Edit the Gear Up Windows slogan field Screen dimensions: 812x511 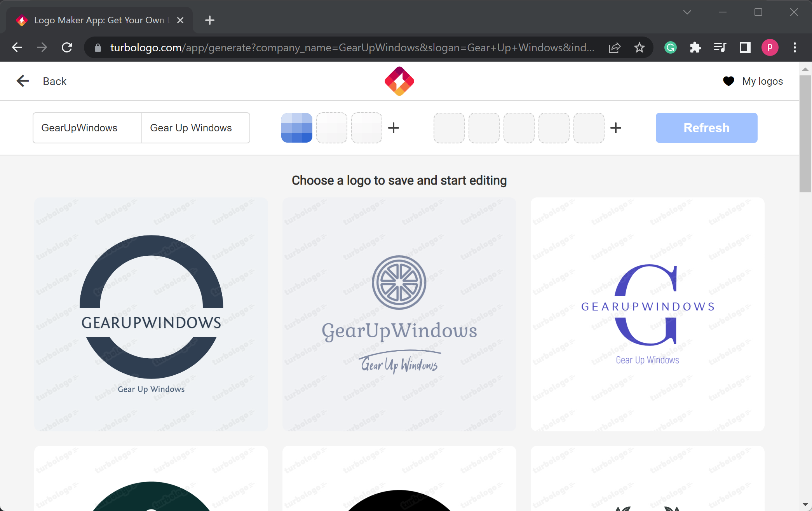[x=196, y=128]
